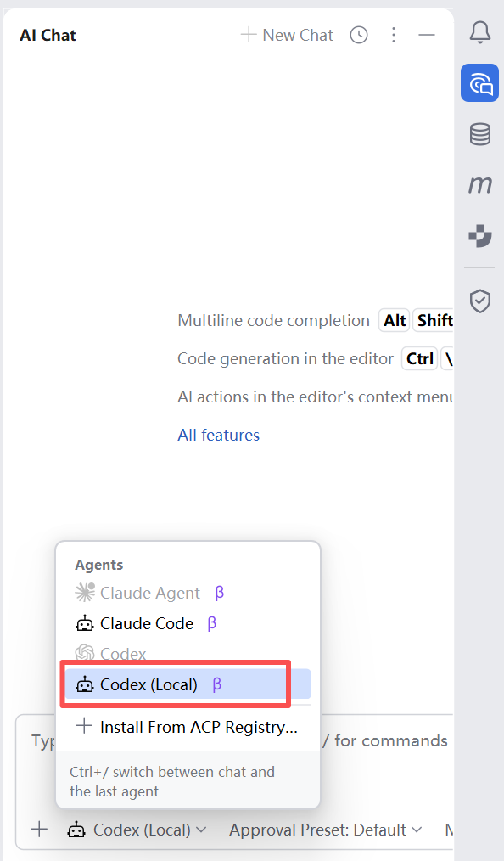Open the shield security check icon

coord(480,301)
